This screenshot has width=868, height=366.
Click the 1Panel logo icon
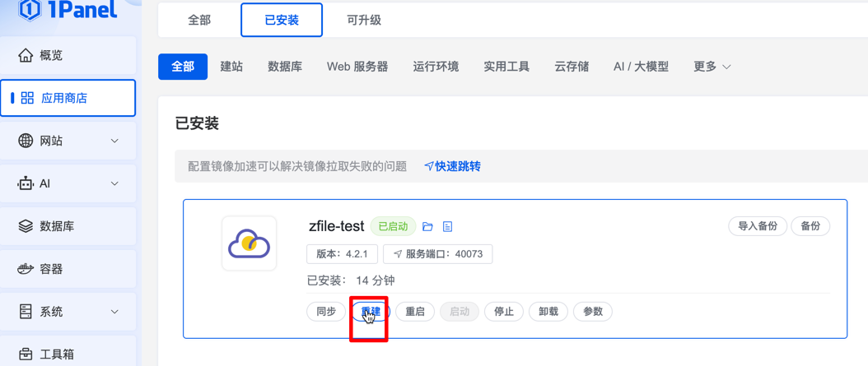(30, 9)
